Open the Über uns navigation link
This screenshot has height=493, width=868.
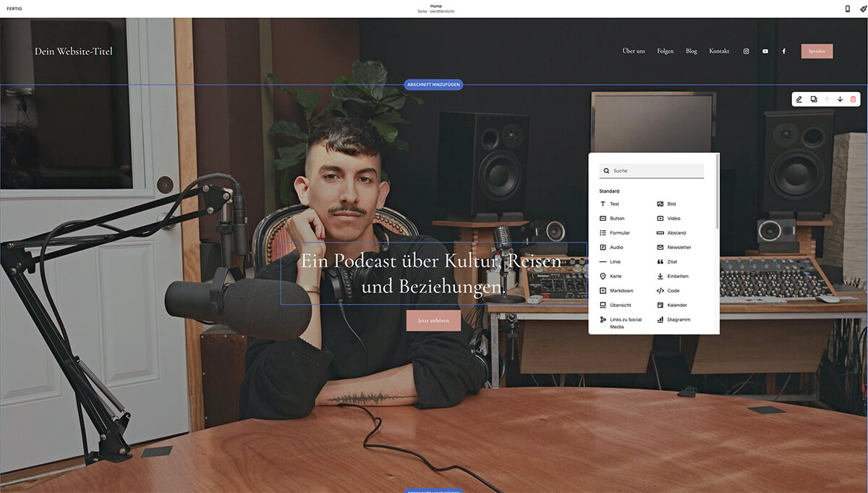[x=634, y=51]
